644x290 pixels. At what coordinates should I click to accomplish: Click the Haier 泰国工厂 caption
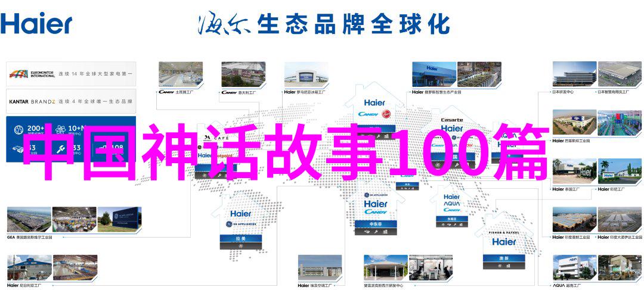click(566, 189)
